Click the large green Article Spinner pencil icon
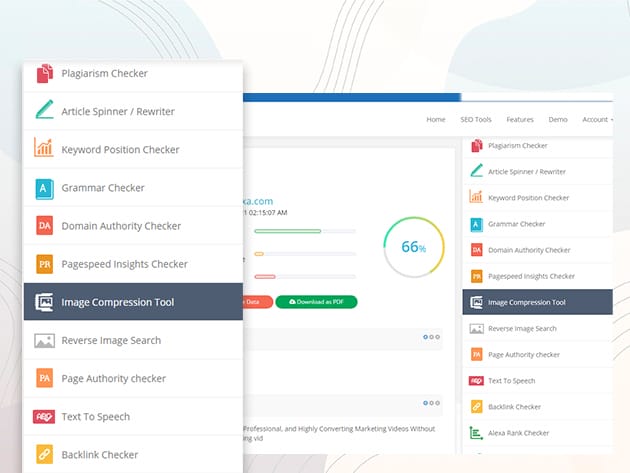630x473 pixels. (44, 111)
